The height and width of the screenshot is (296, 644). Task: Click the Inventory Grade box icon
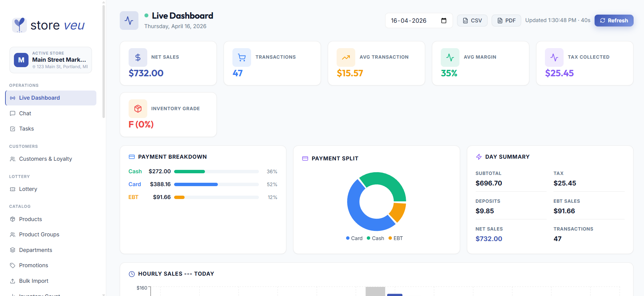138,108
